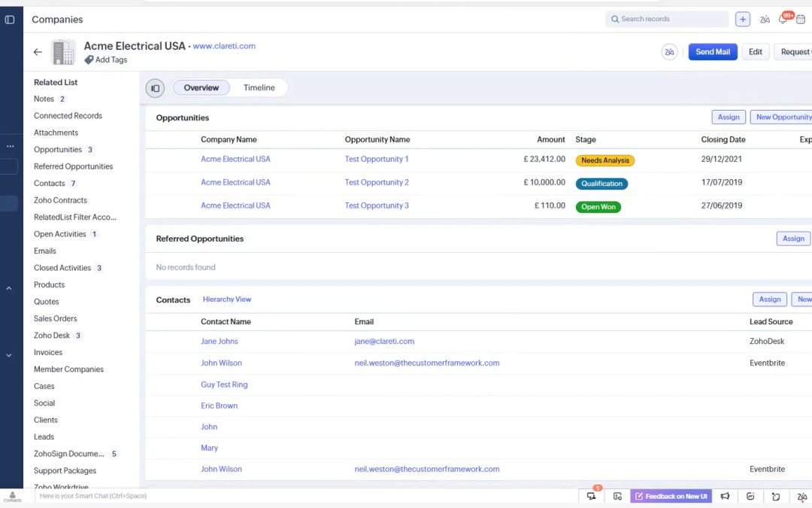This screenshot has height=508, width=812.
Task: Open Zia assistant icon in top bar
Action: [x=765, y=19]
